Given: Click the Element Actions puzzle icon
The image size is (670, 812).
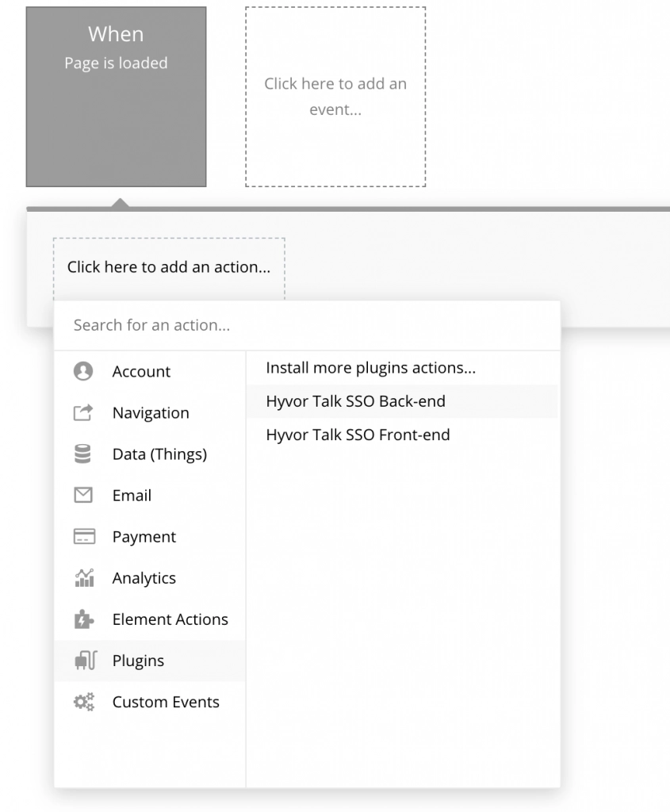Looking at the screenshot, I should (84, 619).
